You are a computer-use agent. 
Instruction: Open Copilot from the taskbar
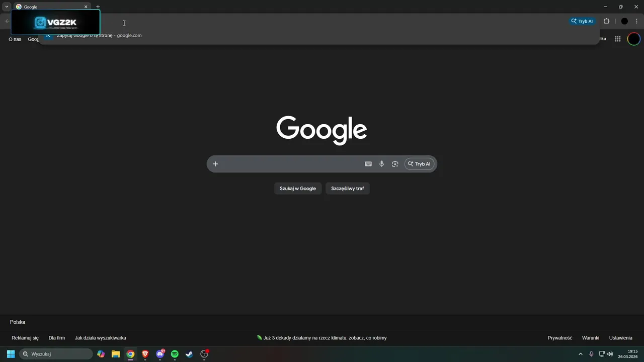point(101,354)
